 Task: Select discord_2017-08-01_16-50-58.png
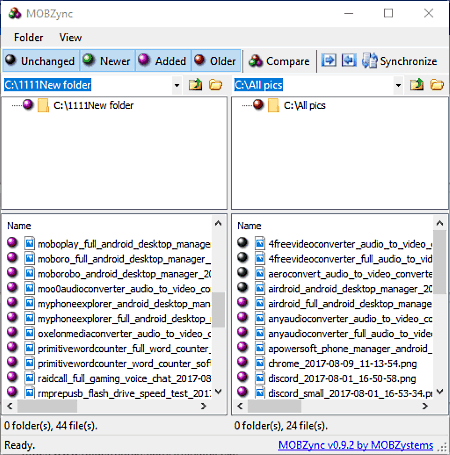pos(342,379)
